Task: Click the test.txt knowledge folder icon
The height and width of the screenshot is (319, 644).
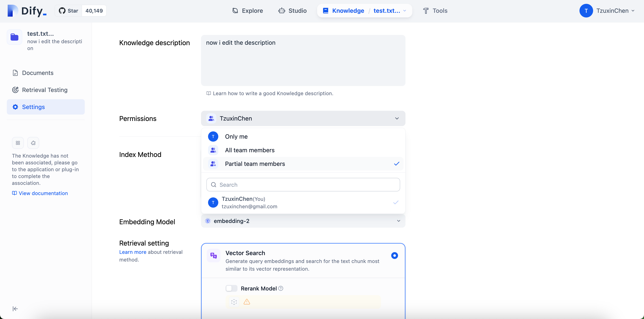Action: pyautogui.click(x=14, y=37)
